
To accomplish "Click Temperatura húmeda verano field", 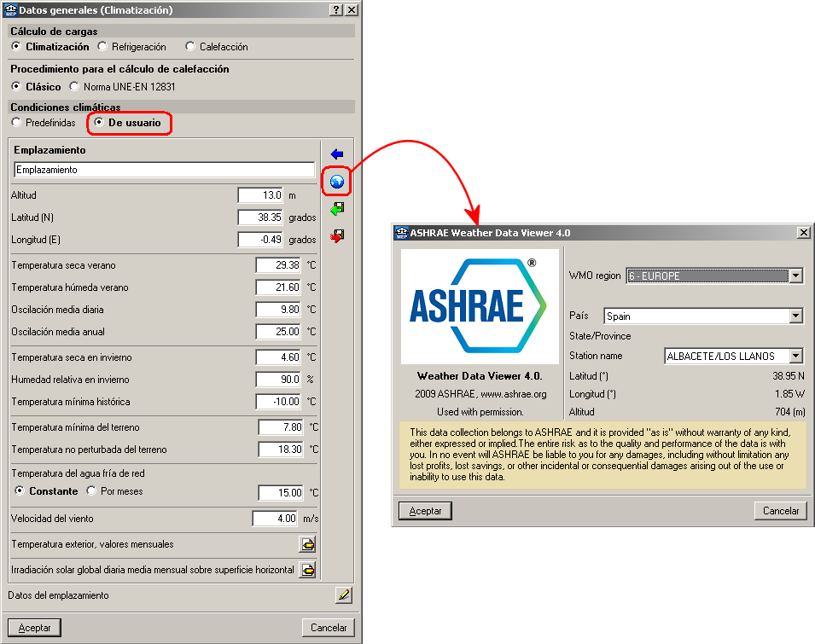I will tap(278, 287).
